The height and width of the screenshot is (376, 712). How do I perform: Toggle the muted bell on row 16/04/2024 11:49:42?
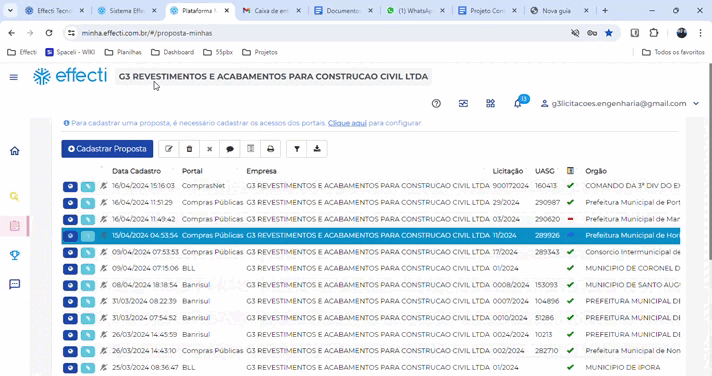[104, 219]
